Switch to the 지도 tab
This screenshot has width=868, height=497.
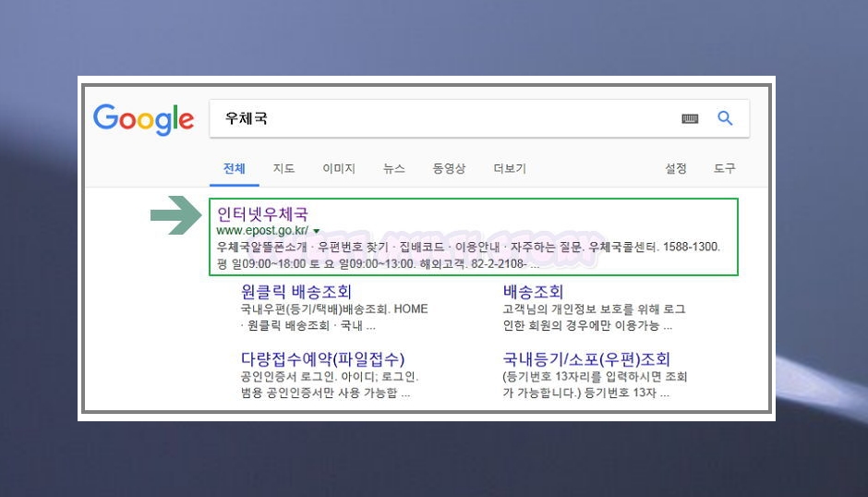tap(283, 168)
